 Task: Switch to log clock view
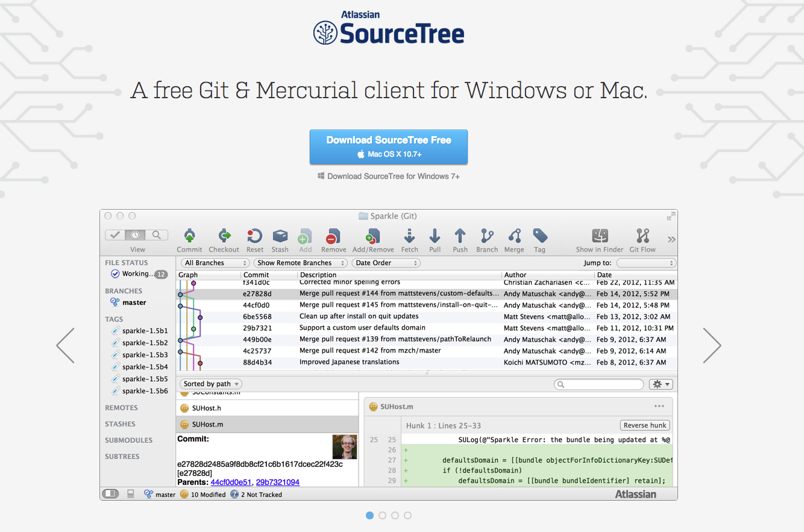(136, 235)
